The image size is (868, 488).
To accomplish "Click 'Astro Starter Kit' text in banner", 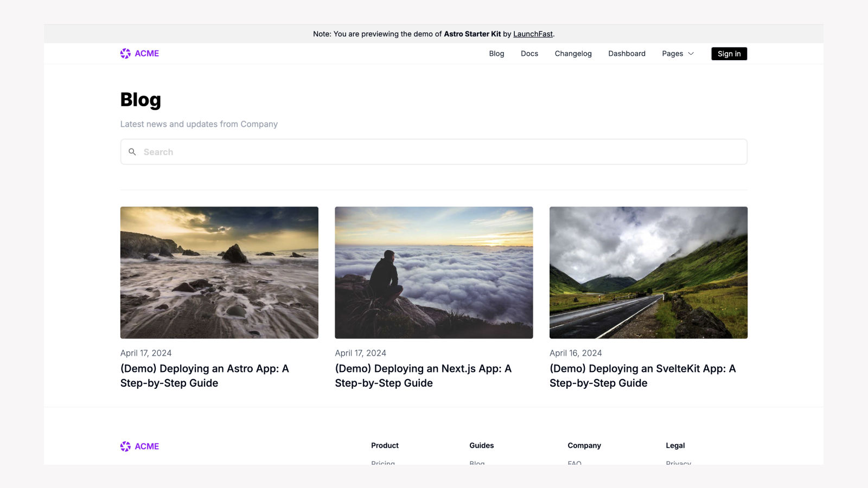I will [x=473, y=34].
